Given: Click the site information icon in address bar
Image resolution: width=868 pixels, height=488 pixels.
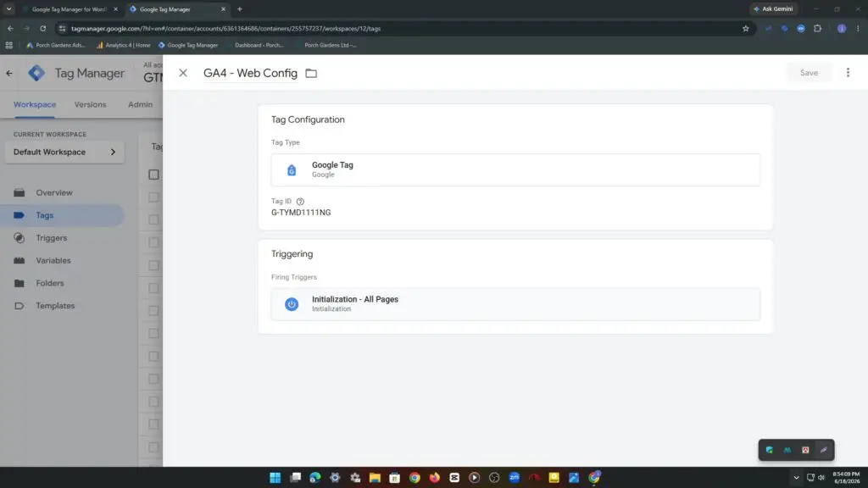Looking at the screenshot, I should coord(62,29).
